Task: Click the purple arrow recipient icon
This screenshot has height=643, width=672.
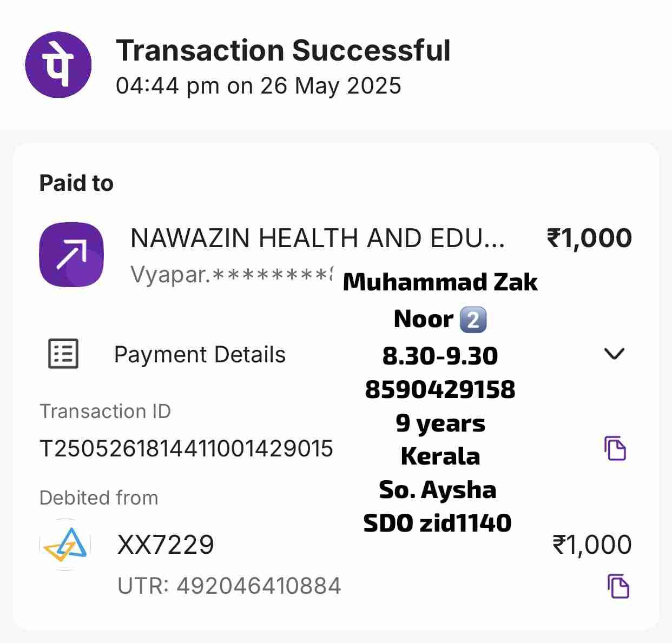Action: pos(71,254)
